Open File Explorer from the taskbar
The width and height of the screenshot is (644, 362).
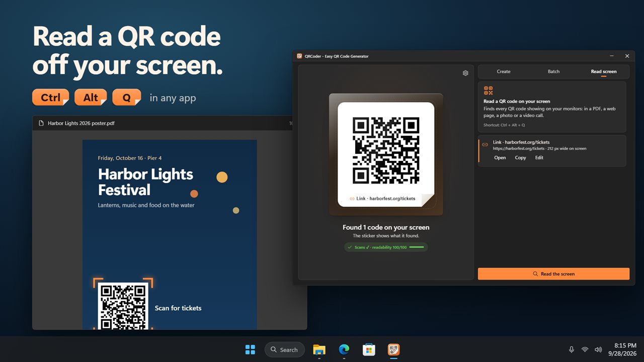(x=319, y=349)
